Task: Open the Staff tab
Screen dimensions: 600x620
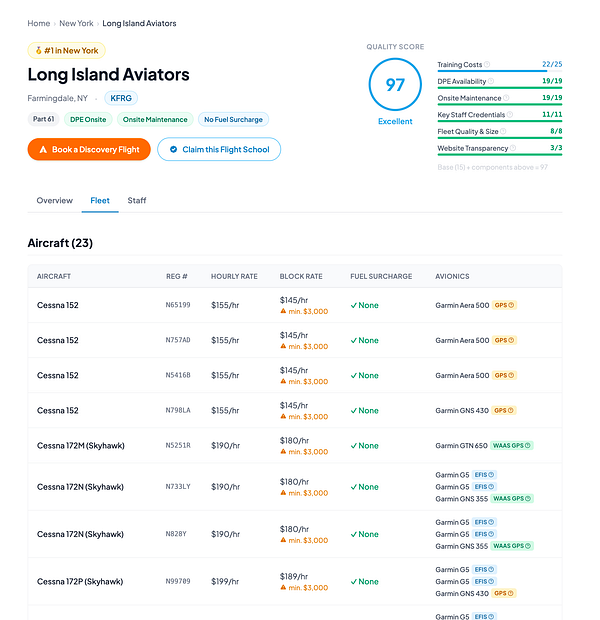Action: [x=137, y=200]
